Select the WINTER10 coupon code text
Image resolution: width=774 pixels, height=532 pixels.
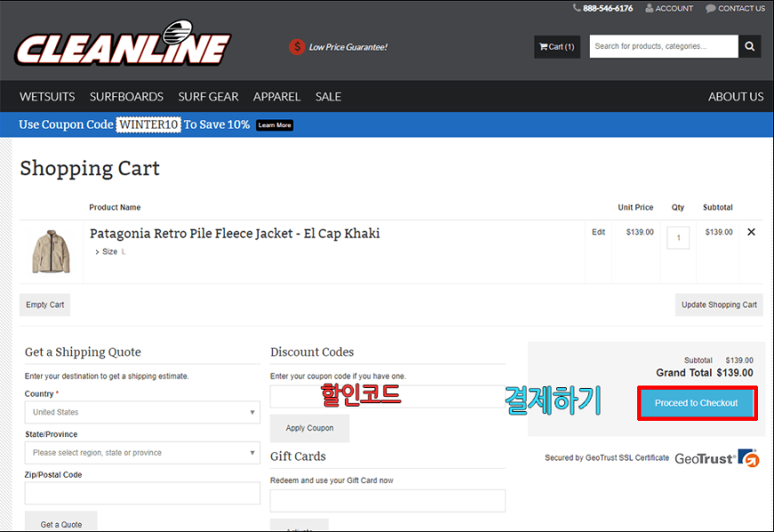tap(149, 125)
